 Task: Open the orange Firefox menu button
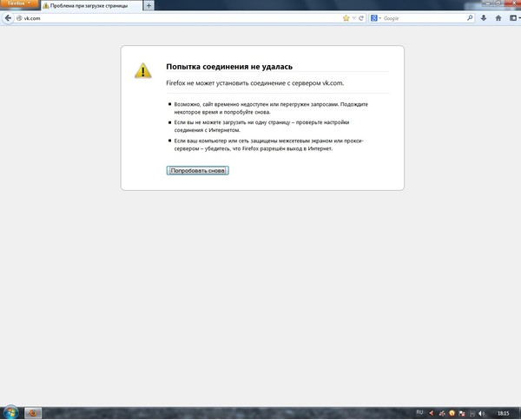[18, 3]
